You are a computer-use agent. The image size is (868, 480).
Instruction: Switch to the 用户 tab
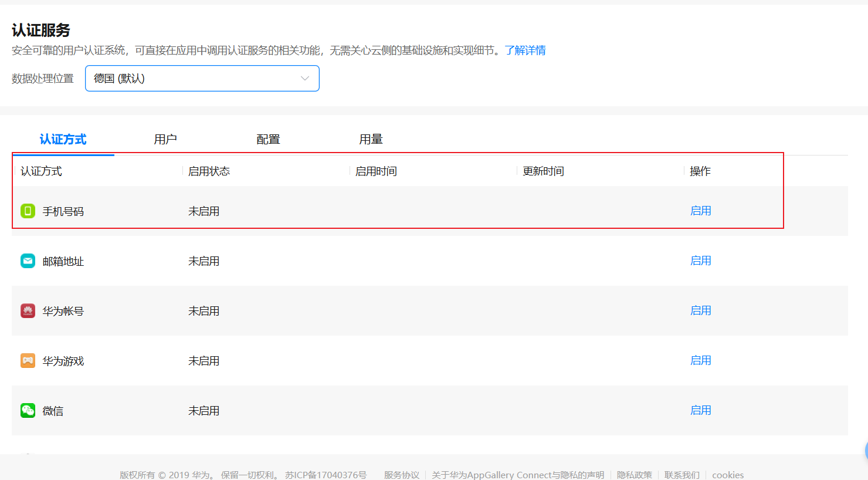click(165, 139)
